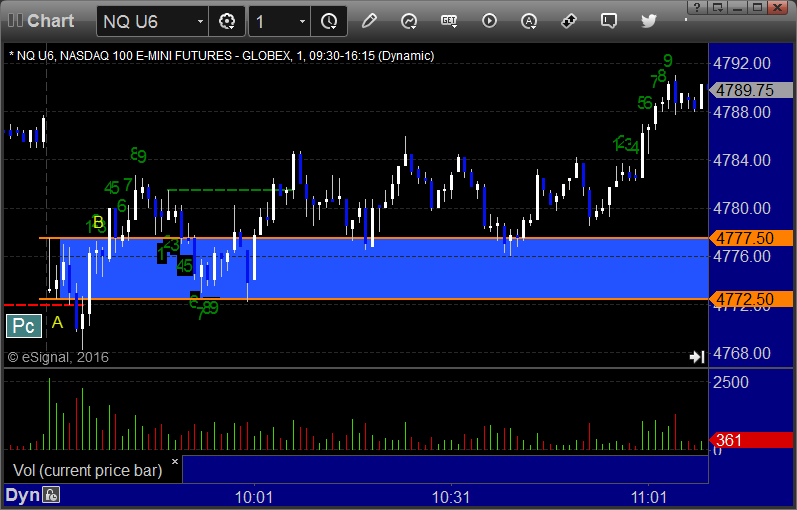Open the chart comment bubble icon
Image resolution: width=797 pixels, height=510 pixels.
609,21
